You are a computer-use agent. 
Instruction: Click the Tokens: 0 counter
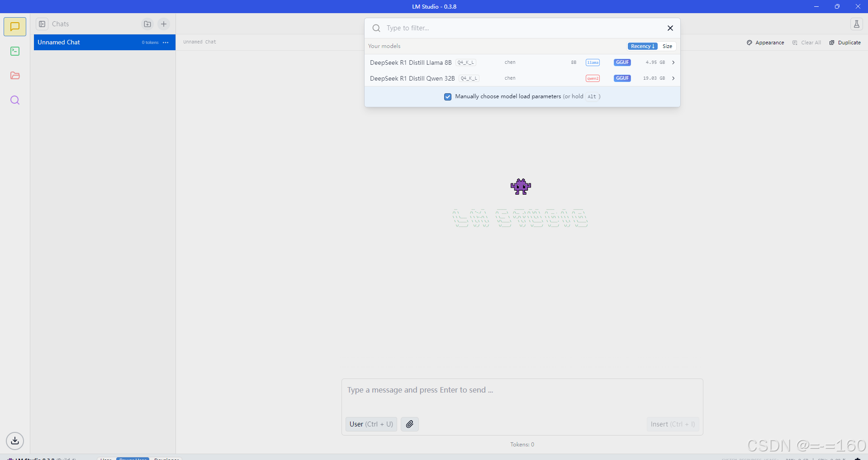click(x=522, y=445)
